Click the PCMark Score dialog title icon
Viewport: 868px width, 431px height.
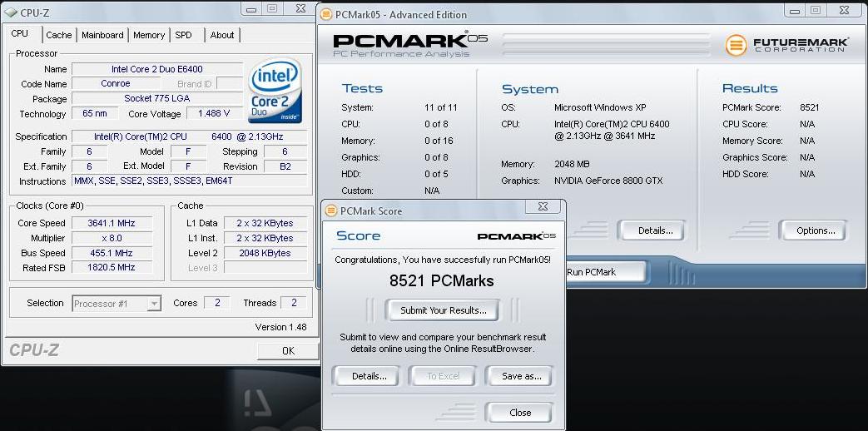tap(331, 211)
